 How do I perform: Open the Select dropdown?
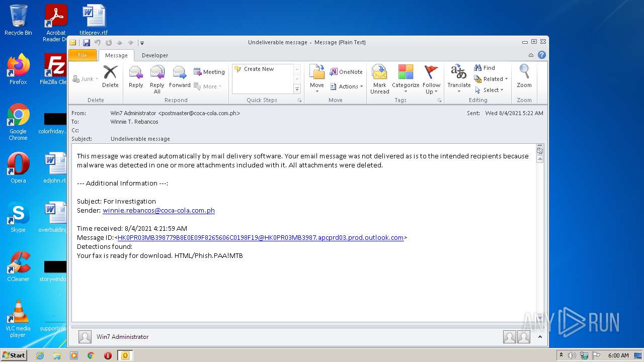489,90
